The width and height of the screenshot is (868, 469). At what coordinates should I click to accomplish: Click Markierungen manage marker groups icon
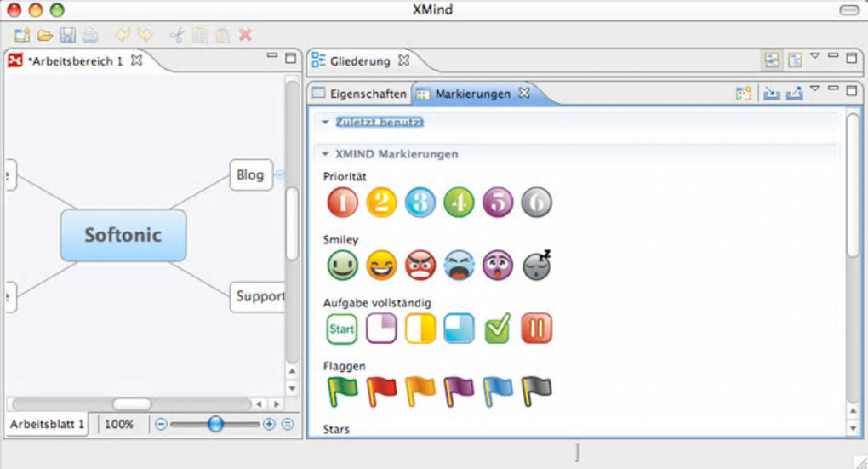coord(744,93)
